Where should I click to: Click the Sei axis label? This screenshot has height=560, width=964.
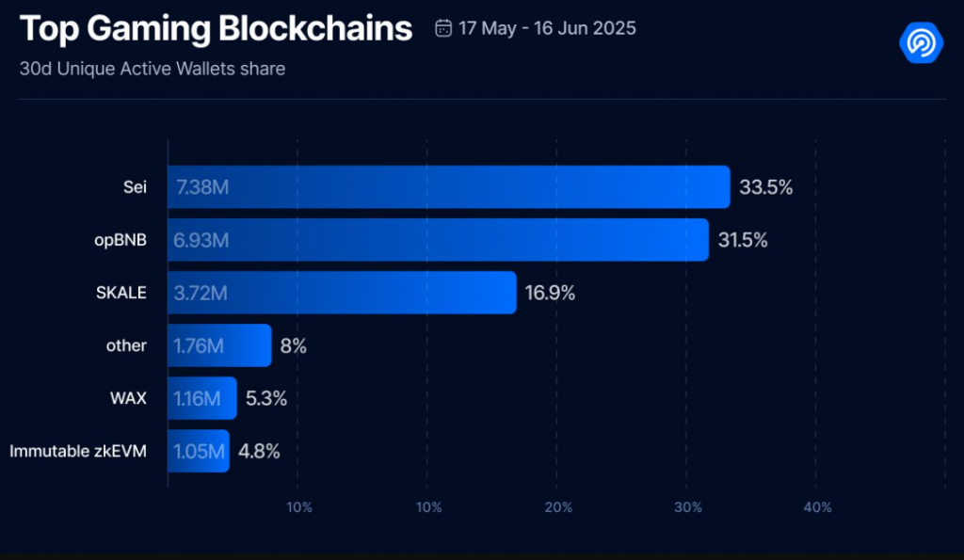[x=135, y=186]
